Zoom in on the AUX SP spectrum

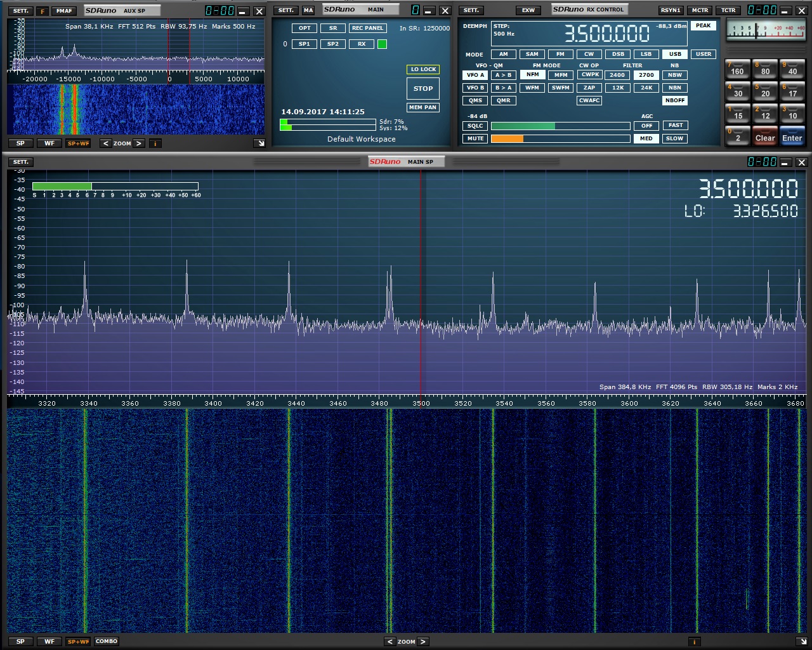pos(138,143)
